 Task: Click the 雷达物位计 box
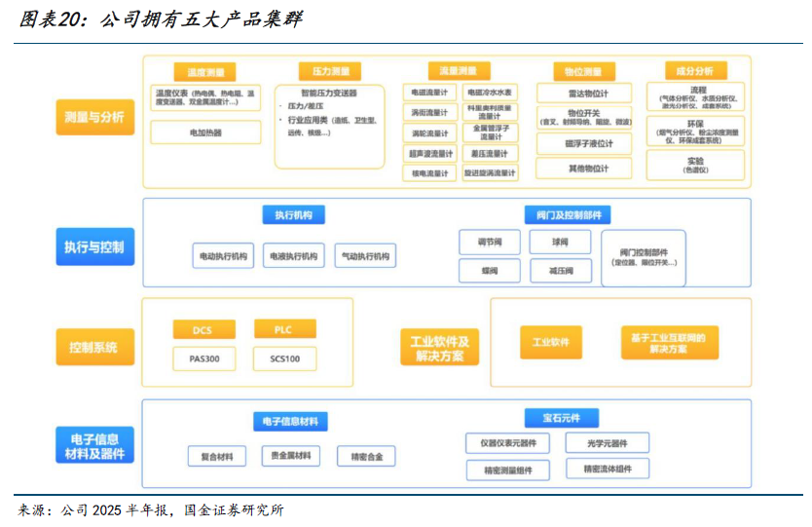[x=588, y=94]
